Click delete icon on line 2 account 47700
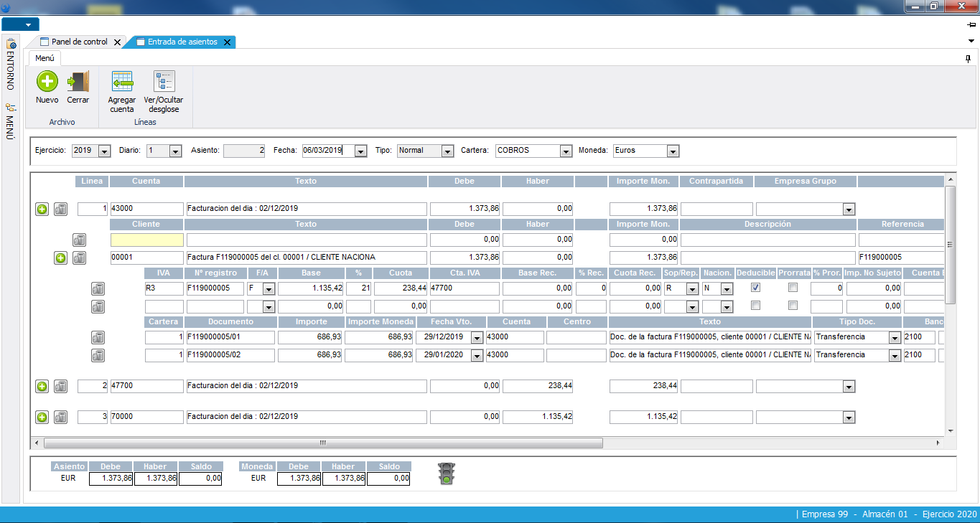This screenshot has height=523, width=980. [x=61, y=386]
